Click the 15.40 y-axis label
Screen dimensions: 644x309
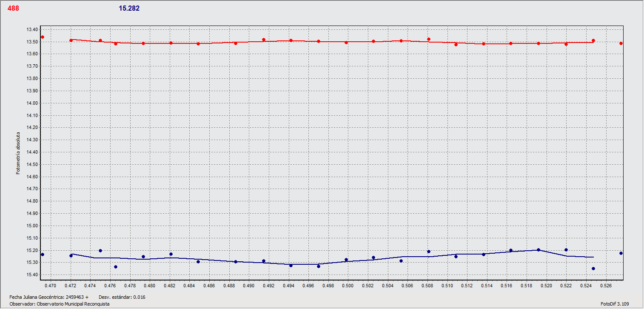pos(32,275)
